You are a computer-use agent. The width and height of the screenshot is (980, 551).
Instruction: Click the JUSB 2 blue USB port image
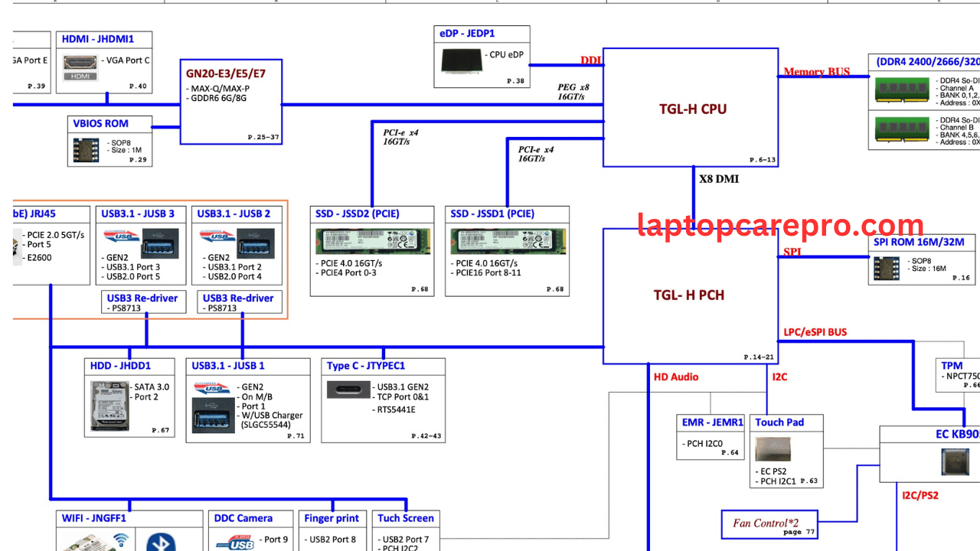255,240
